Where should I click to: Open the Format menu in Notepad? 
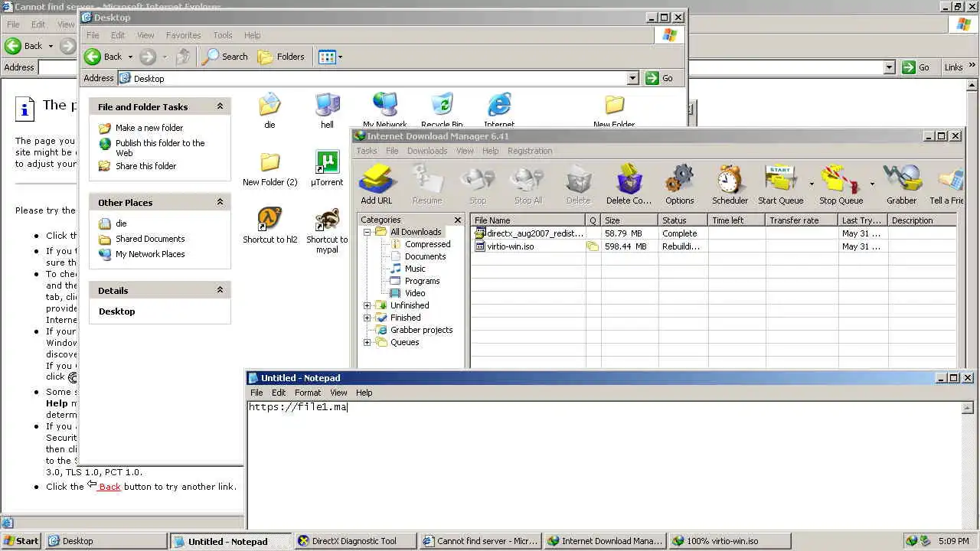[308, 393]
